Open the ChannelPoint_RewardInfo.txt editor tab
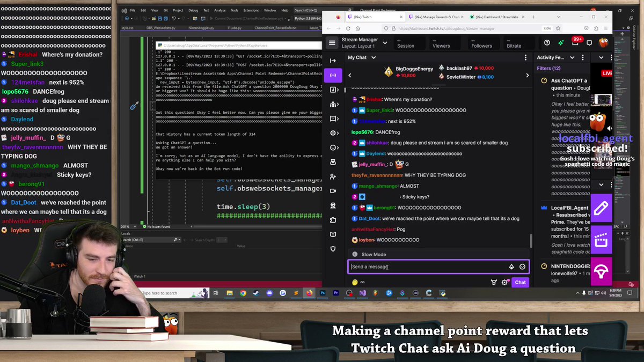The width and height of the screenshot is (644, 362). pos(275,27)
